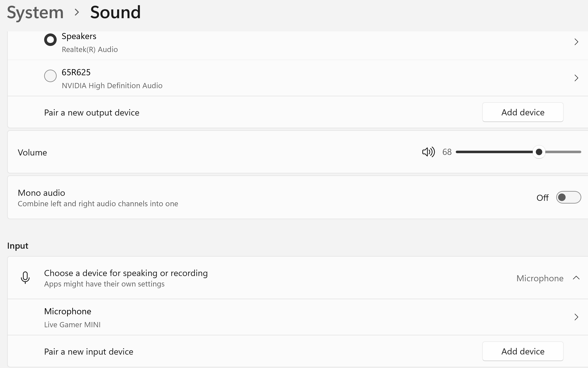Open 65R625 device properties chevron
Viewport: 588px width, 368px height.
[x=576, y=78]
